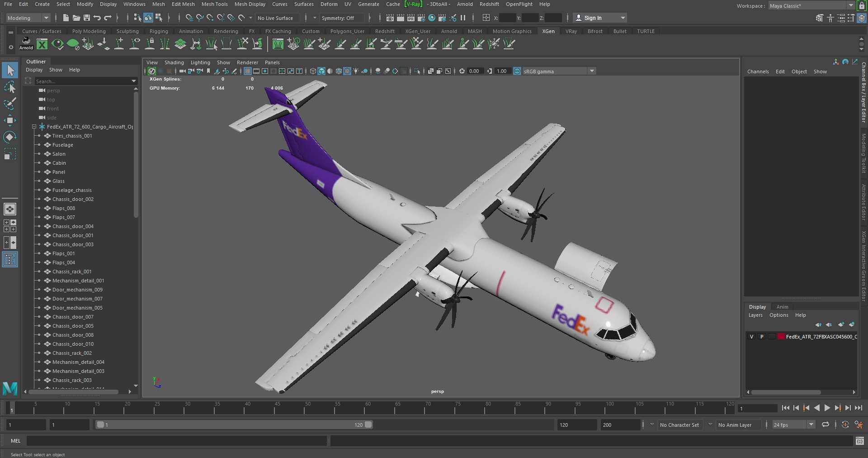The height and width of the screenshot is (458, 868).
Task: Toggle layer visibility V for FedEx layer
Action: 752,337
